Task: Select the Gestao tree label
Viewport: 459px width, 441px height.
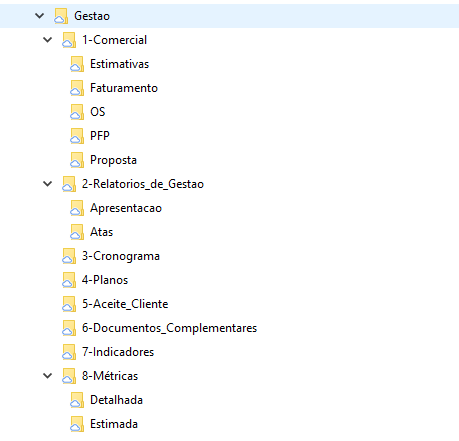Action: pos(92,16)
